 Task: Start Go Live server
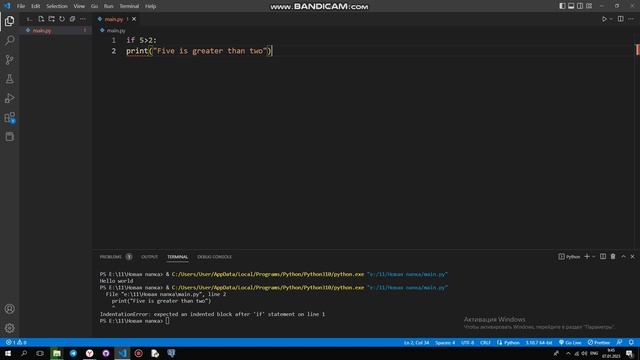570,342
